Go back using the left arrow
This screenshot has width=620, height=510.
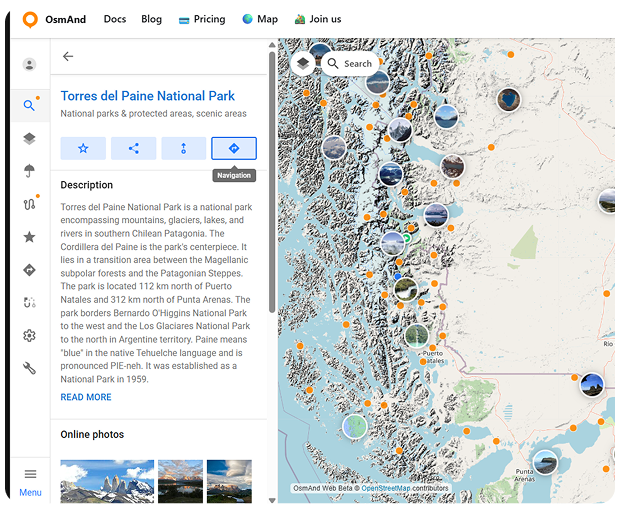click(68, 57)
